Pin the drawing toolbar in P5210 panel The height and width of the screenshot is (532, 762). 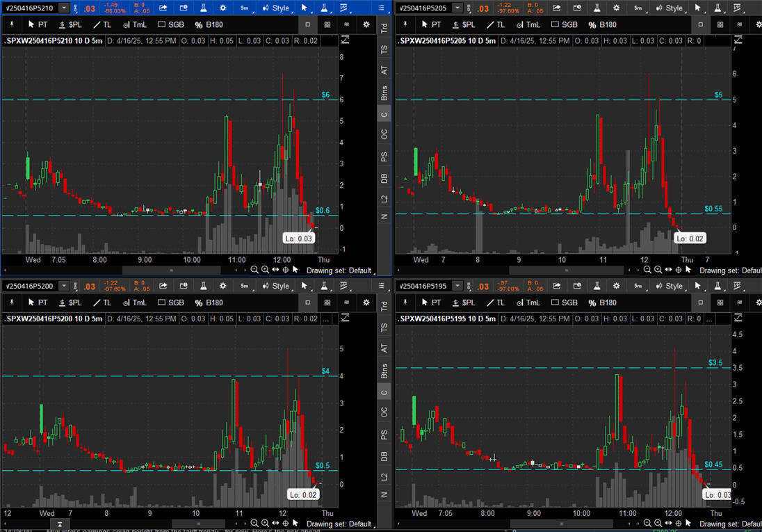tap(12, 24)
